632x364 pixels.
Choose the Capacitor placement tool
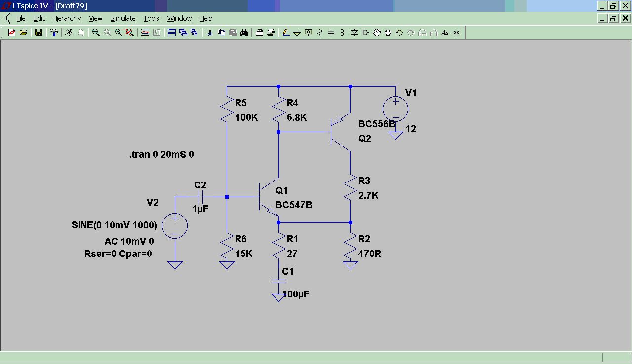331,33
